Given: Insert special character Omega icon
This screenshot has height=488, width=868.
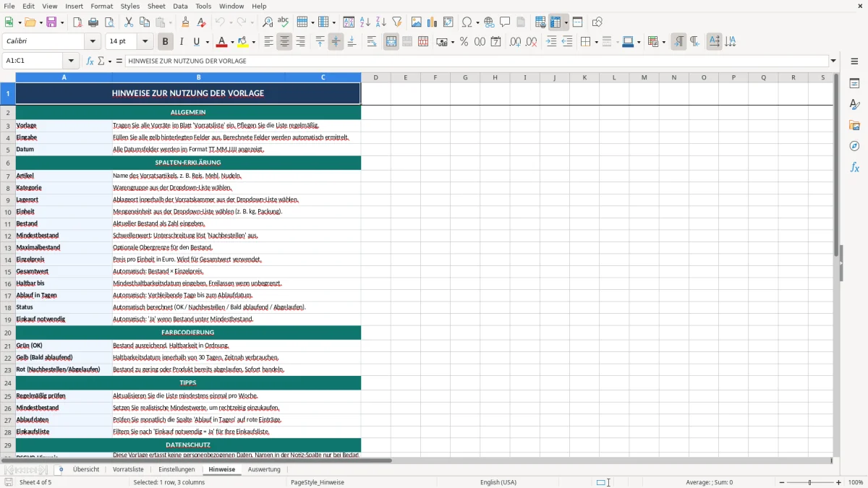Looking at the screenshot, I should click(x=467, y=22).
